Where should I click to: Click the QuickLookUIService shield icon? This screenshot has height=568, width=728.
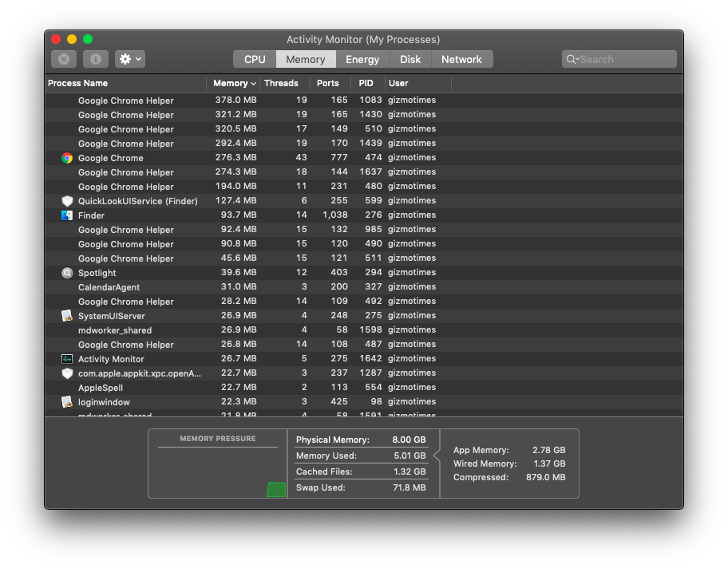point(67,201)
